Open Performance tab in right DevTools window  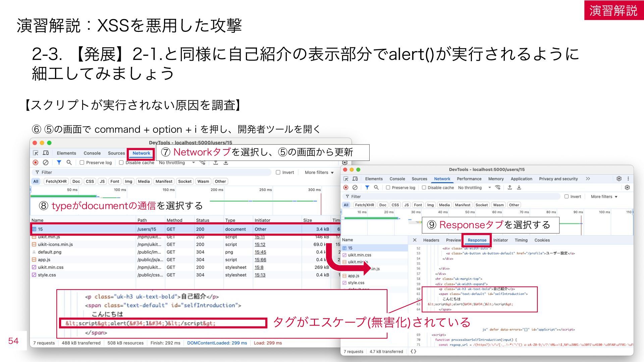(469, 179)
